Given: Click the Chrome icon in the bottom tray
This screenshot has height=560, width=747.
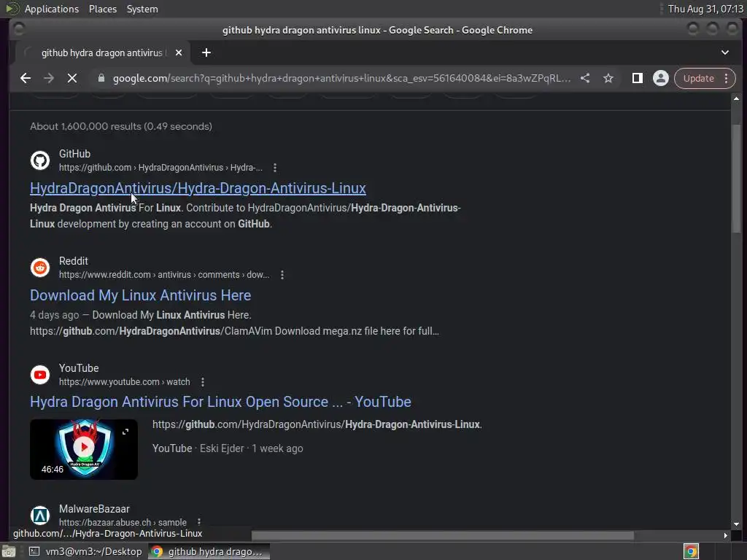Looking at the screenshot, I should [x=691, y=551].
